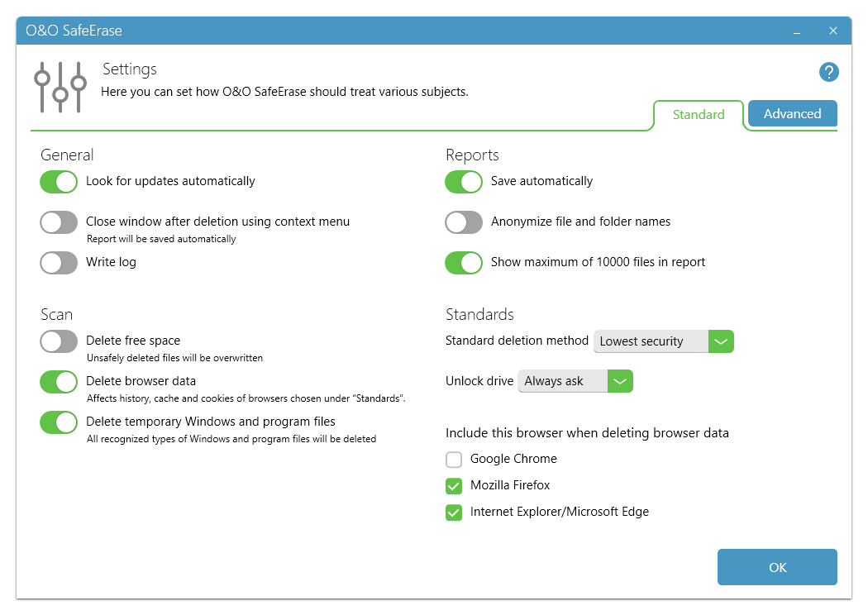
Task: Uncheck Internet Explorer/Microsoft Edge option
Action: pos(453,512)
